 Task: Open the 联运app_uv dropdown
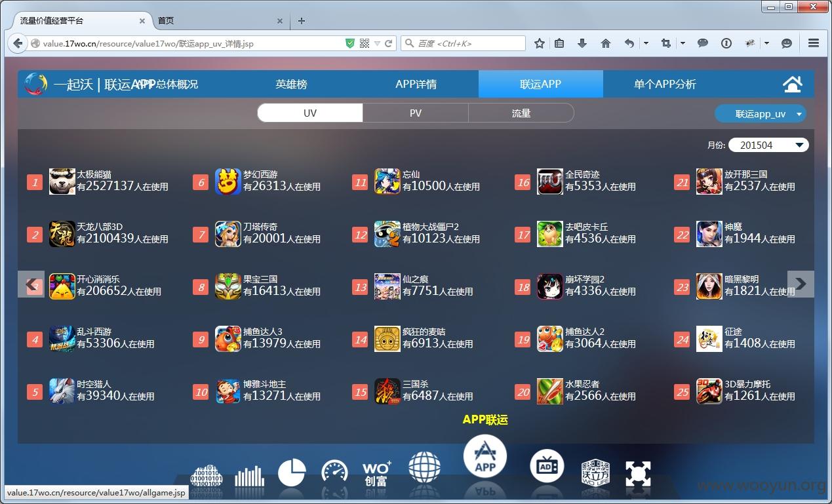761,113
